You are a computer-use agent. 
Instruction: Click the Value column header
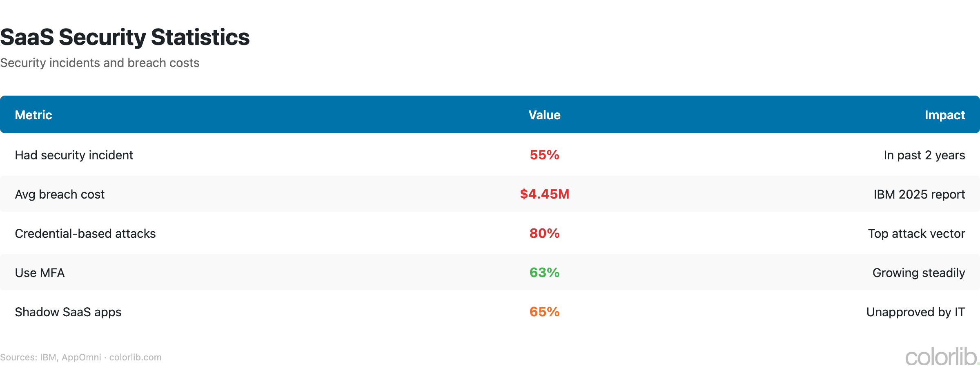pyautogui.click(x=544, y=115)
